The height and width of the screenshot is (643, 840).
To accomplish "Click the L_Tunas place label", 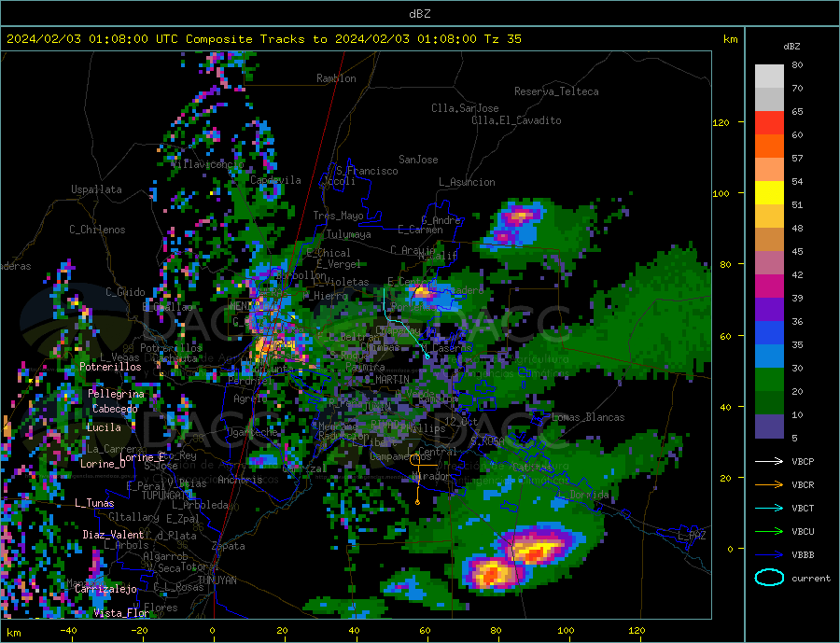I will tap(94, 503).
